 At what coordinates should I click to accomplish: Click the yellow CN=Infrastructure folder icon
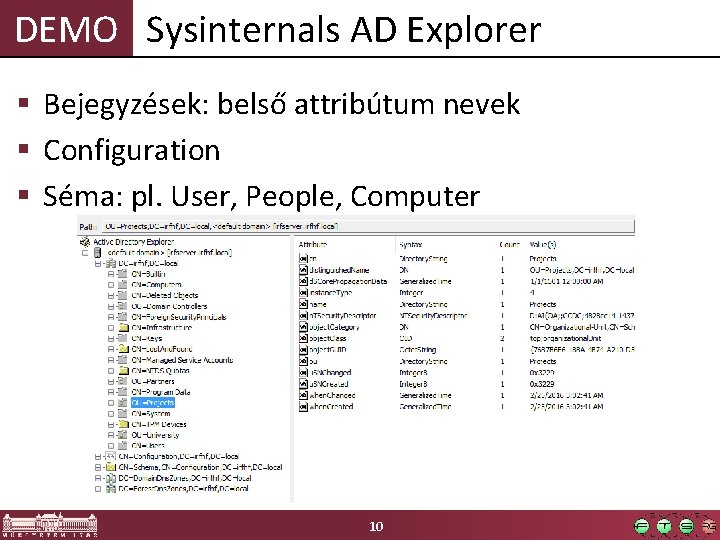pos(124,328)
